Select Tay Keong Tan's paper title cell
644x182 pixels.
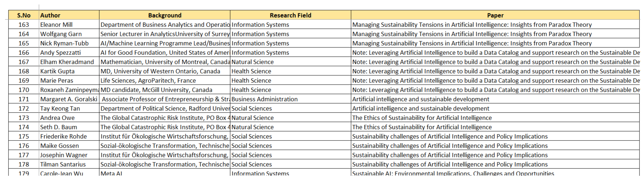coord(495,109)
